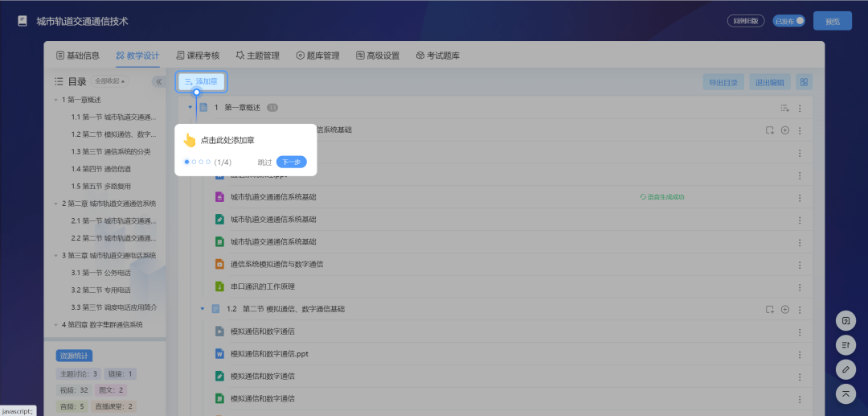Click the floating back-to-top arrow button
The width and height of the screenshot is (868, 416).
pos(845,393)
